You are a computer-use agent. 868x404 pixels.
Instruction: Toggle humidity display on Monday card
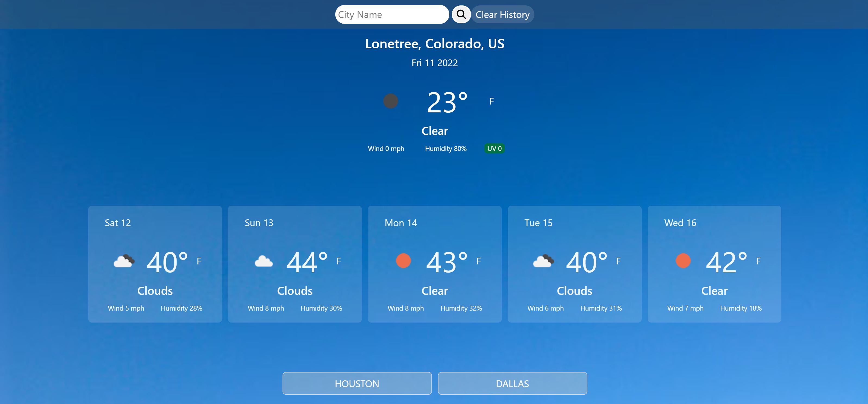click(461, 308)
